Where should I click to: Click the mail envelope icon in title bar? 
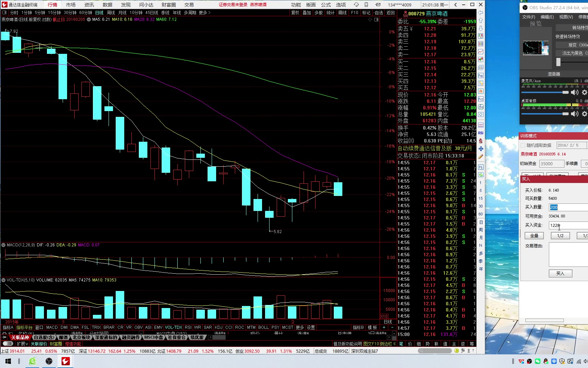[378, 5]
